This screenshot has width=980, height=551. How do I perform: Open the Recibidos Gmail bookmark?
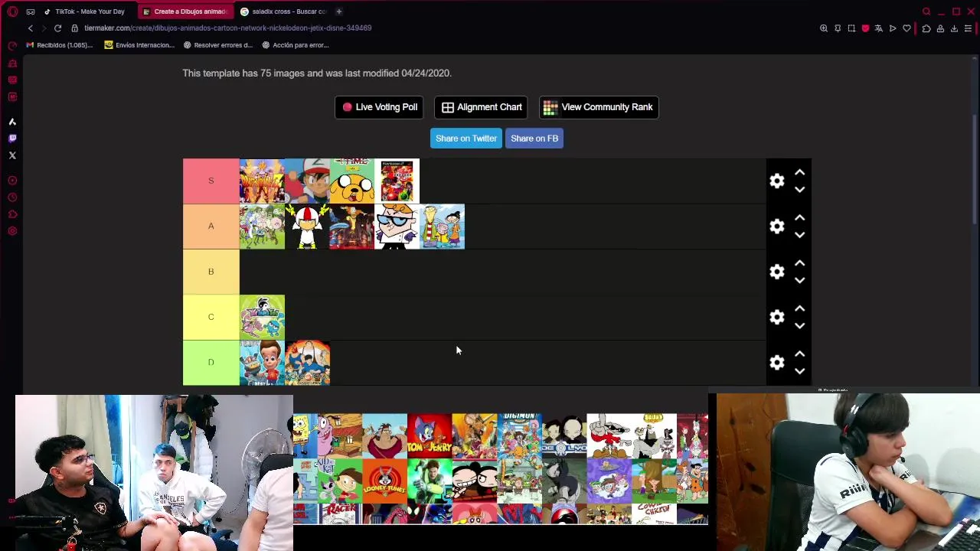pyautogui.click(x=60, y=45)
